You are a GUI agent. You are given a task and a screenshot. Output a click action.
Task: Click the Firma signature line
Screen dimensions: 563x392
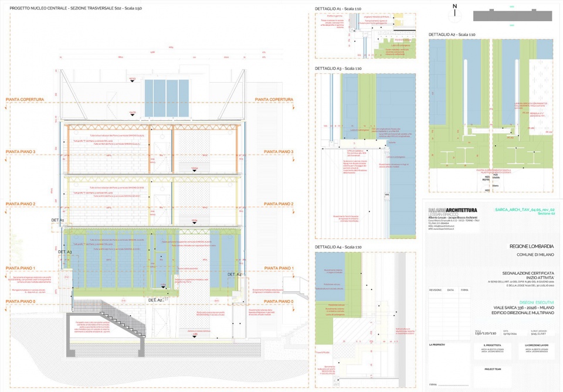point(436,384)
